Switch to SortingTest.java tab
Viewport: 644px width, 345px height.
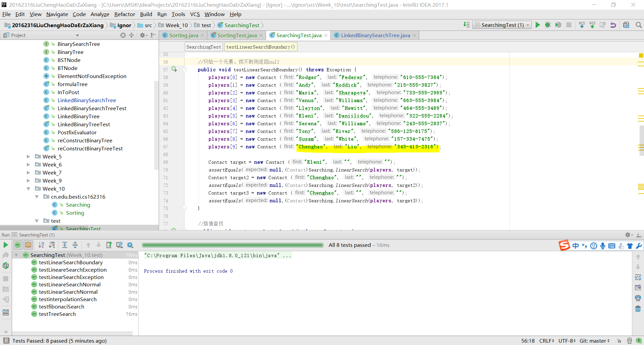(237, 35)
